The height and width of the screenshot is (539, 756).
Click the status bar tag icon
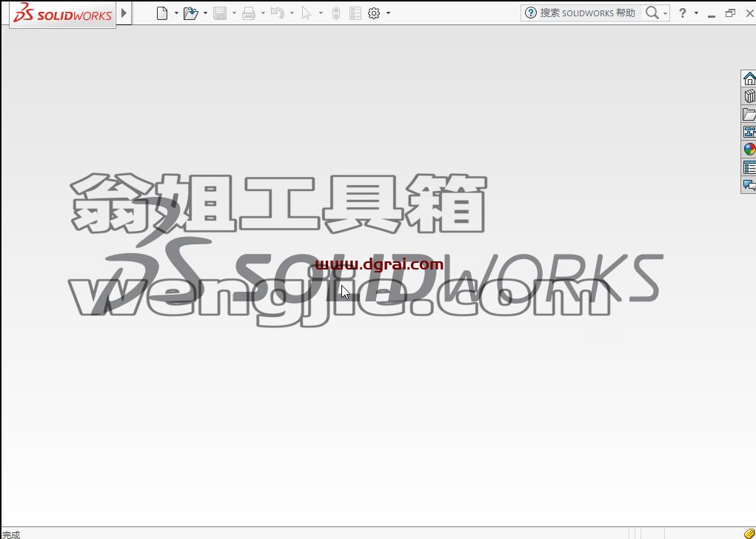click(750, 534)
